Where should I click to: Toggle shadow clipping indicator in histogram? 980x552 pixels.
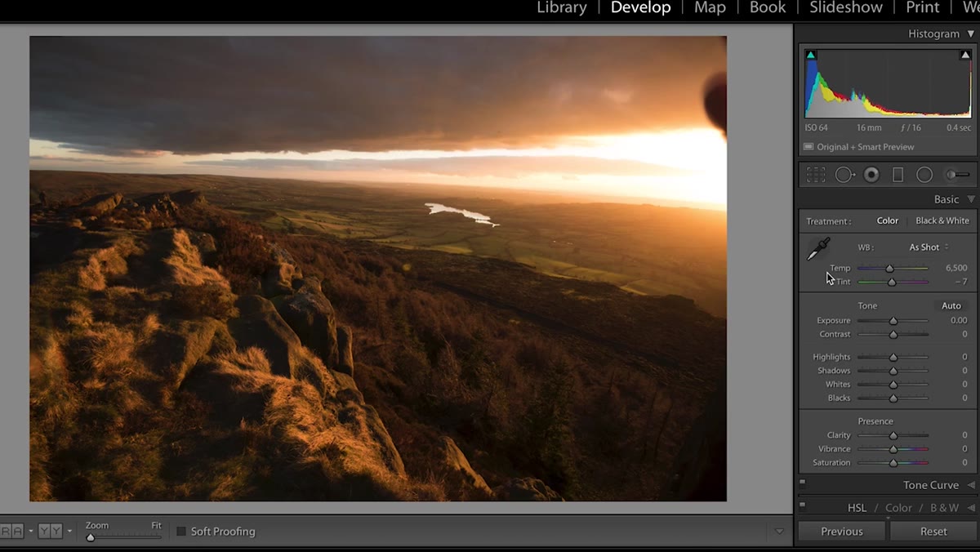tap(811, 56)
